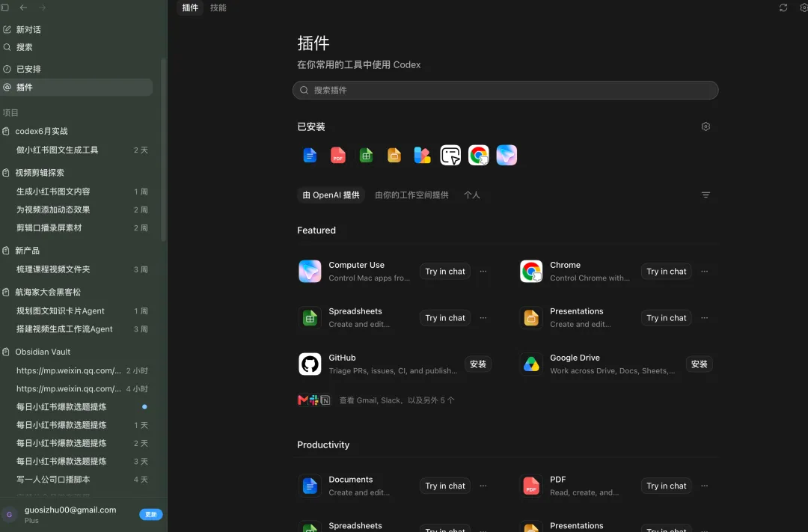Click the orange Presentations icon in installed row
The height and width of the screenshot is (532, 808).
394,155
